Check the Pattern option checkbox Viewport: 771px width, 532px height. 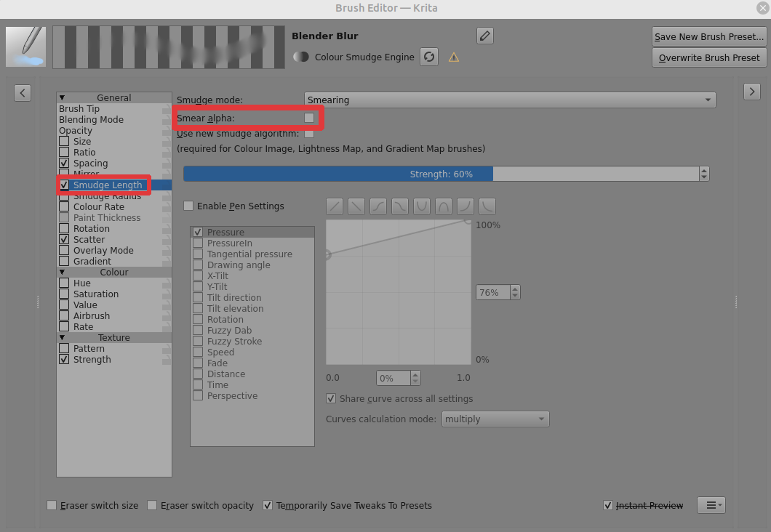coord(64,348)
